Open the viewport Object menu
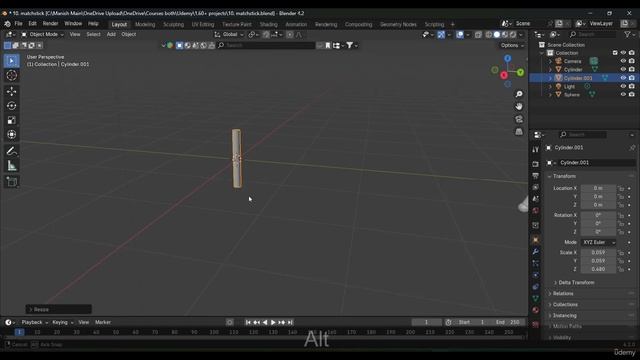640x360 pixels. (129, 34)
